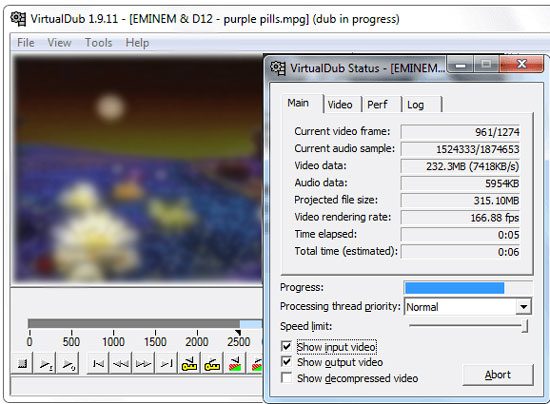This screenshot has width=550, height=404.
Task: Click the timeline position marker near 2500
Action: (238, 332)
